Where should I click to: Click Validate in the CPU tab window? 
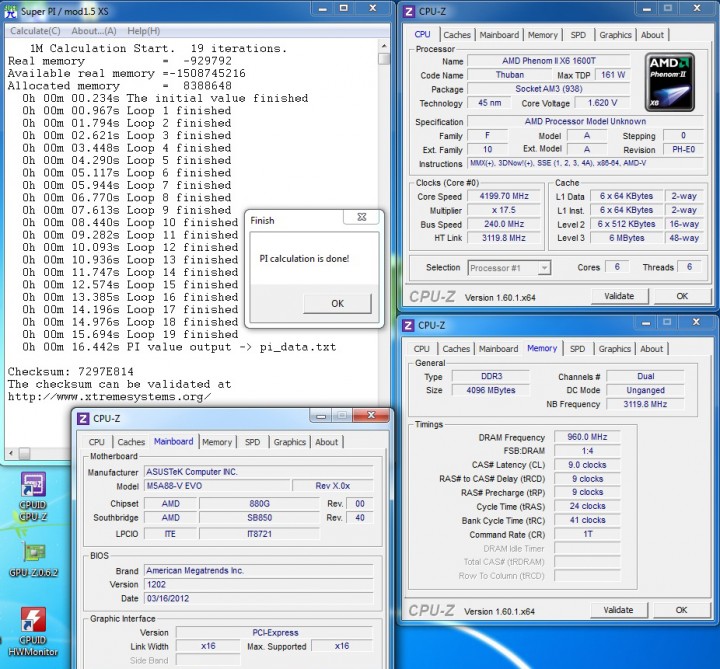click(x=619, y=296)
